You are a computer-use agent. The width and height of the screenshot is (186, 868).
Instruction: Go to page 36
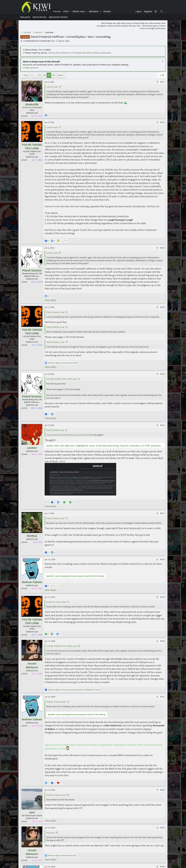pyautogui.click(x=44, y=75)
